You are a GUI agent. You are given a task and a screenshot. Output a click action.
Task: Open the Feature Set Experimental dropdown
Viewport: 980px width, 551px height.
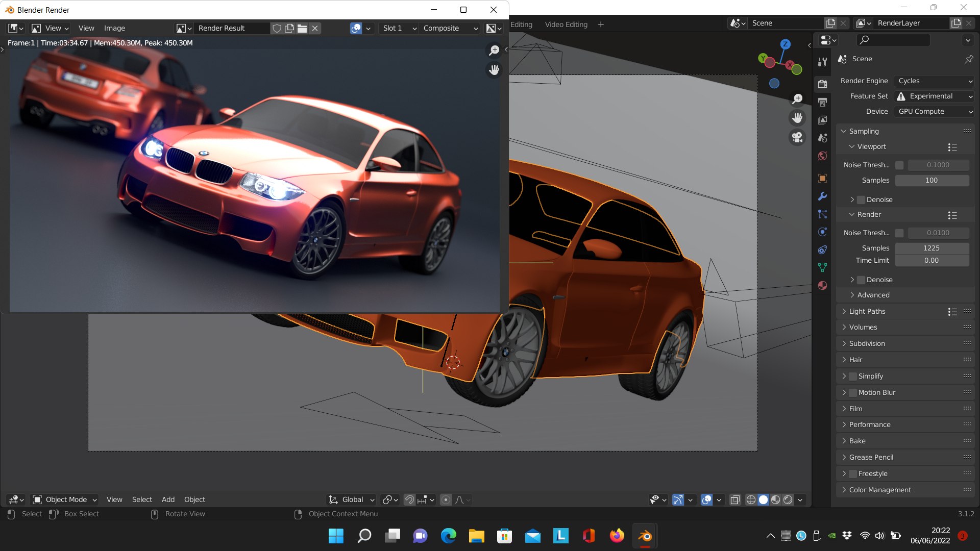pos(934,96)
